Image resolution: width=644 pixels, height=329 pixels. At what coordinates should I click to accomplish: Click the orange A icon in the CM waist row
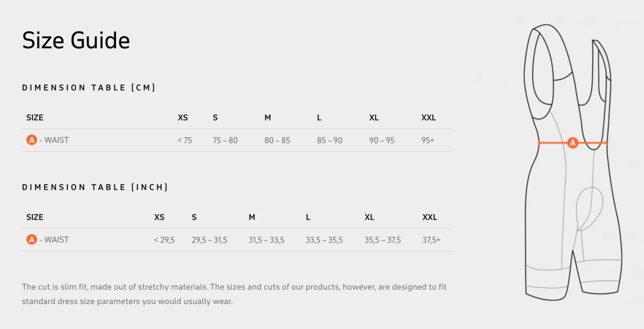click(x=32, y=140)
